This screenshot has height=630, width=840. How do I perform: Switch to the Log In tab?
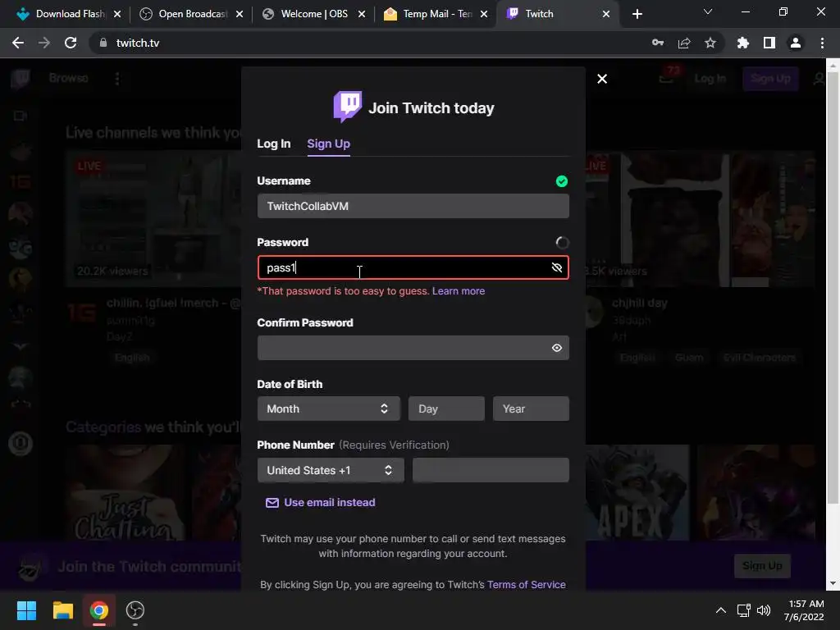point(274,144)
